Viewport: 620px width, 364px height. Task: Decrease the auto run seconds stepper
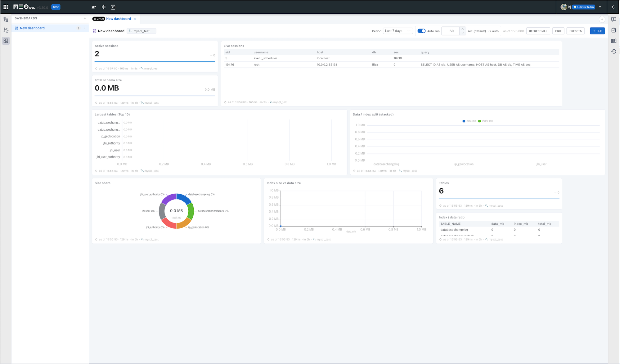pyautogui.click(x=462, y=33)
